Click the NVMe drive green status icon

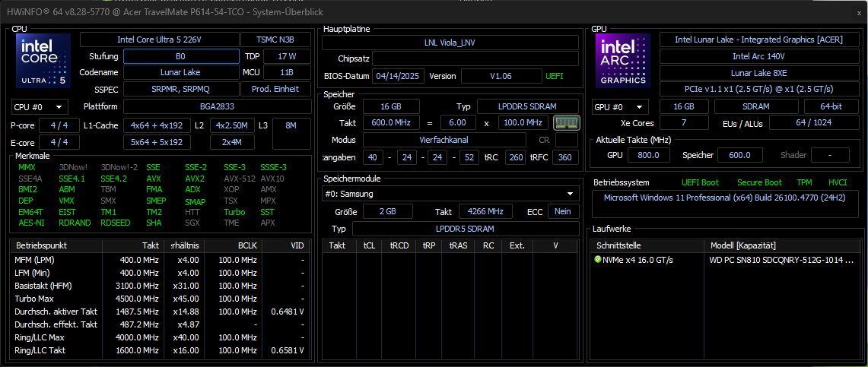tap(597, 259)
